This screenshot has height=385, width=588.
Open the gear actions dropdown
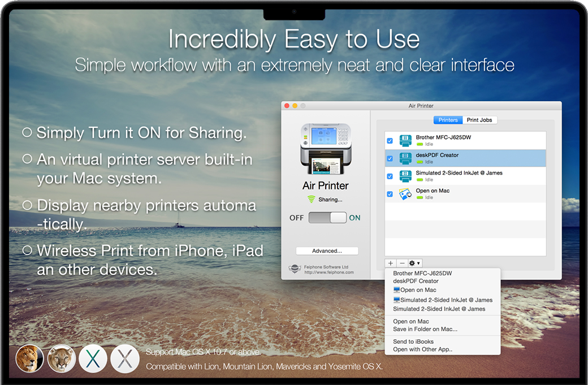(x=414, y=263)
